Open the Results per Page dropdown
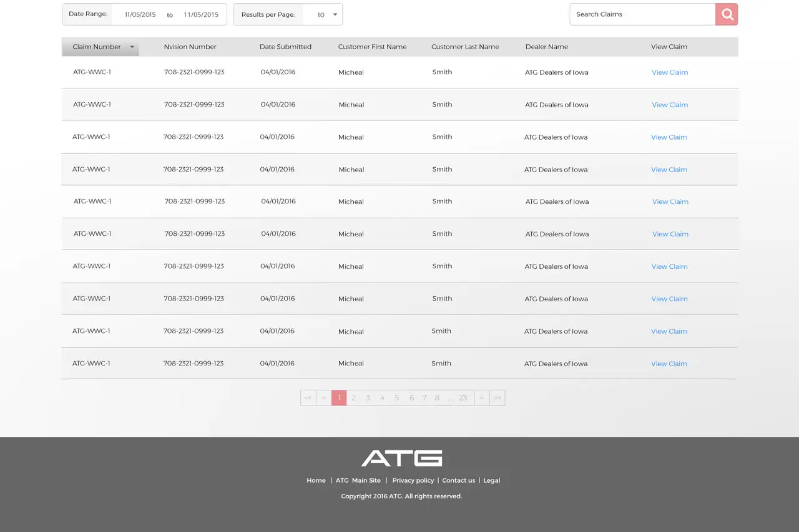799x532 pixels. [x=323, y=14]
